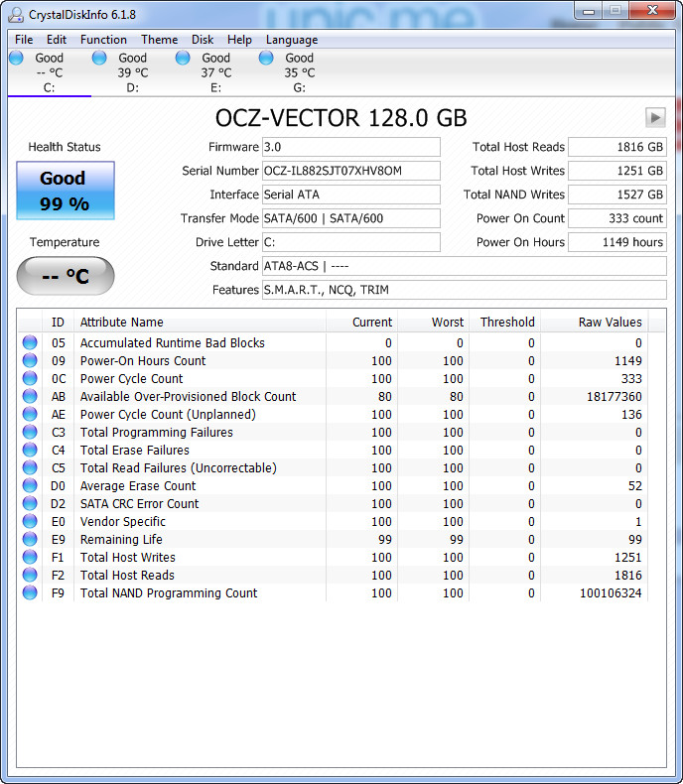This screenshot has height=784, width=683.
Task: Click status orb for SATA CRC Error Count
Action: tap(30, 503)
